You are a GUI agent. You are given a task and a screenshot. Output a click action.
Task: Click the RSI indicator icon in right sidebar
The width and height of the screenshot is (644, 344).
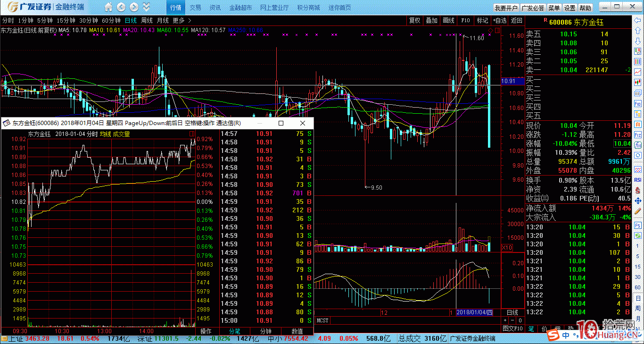[638, 180]
